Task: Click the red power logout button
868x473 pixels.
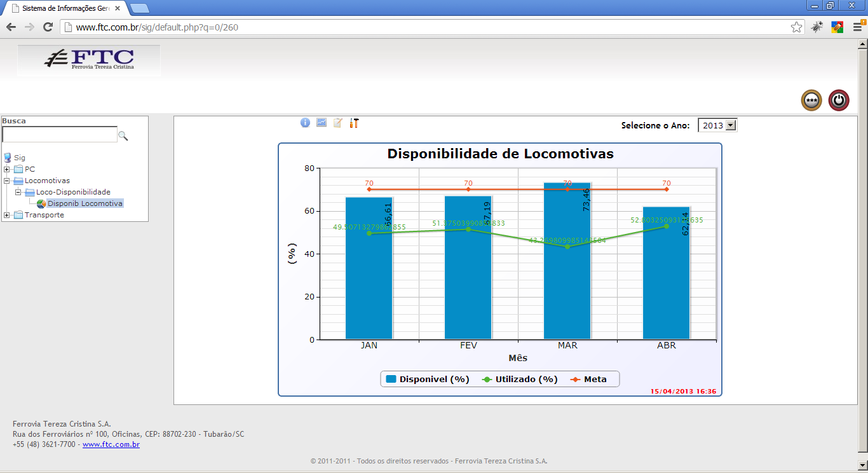Action: tap(839, 100)
